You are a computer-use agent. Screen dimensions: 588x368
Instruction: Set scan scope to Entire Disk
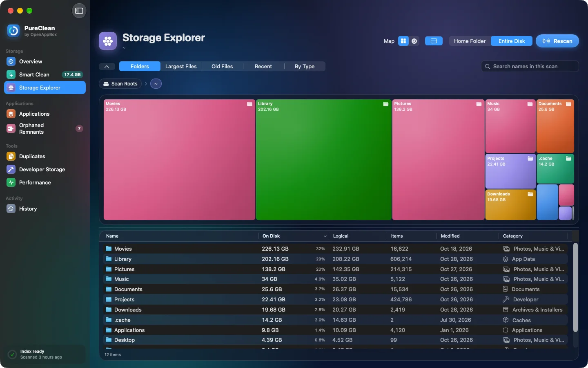512,41
